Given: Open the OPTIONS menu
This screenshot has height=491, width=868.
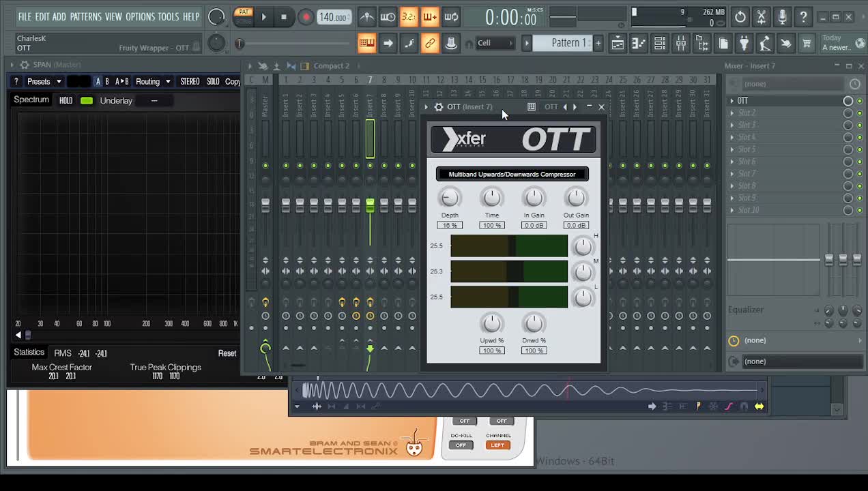Looking at the screenshot, I should pos(140,16).
